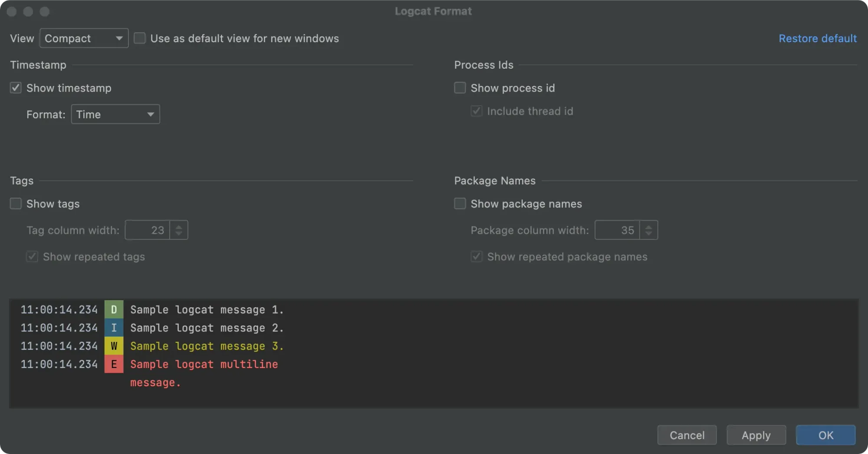Enable the Show tags checkbox

16,204
